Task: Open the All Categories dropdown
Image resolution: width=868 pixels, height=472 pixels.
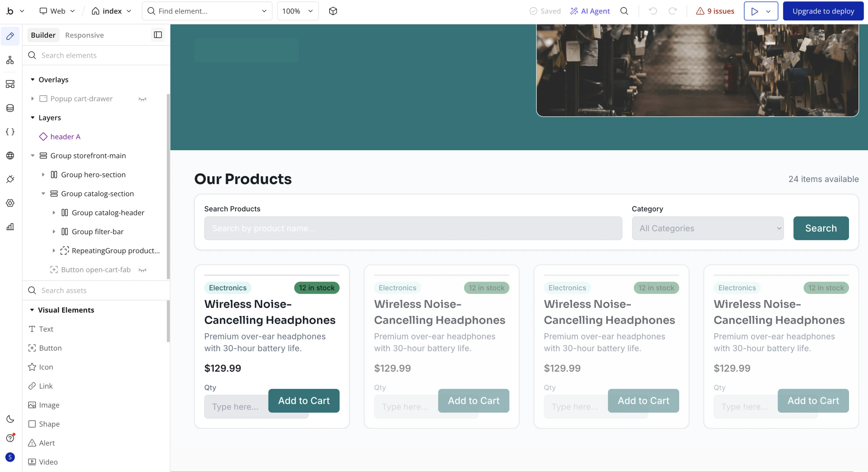Action: coord(708,228)
